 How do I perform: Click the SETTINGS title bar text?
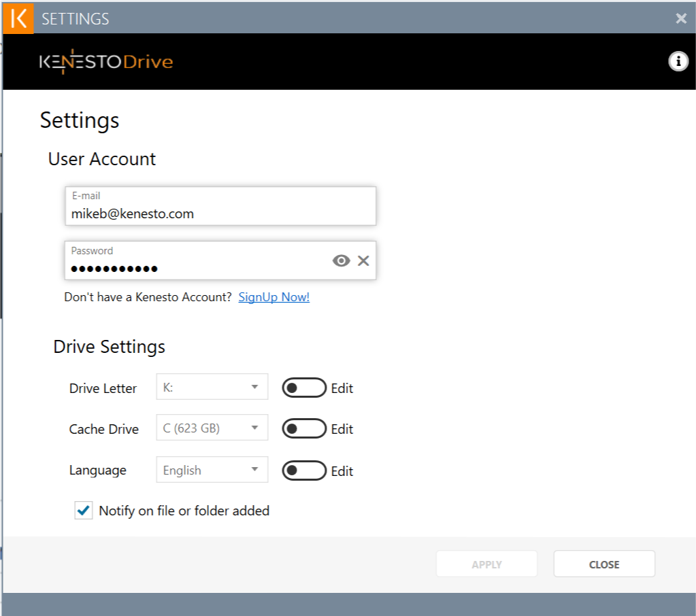75,18
